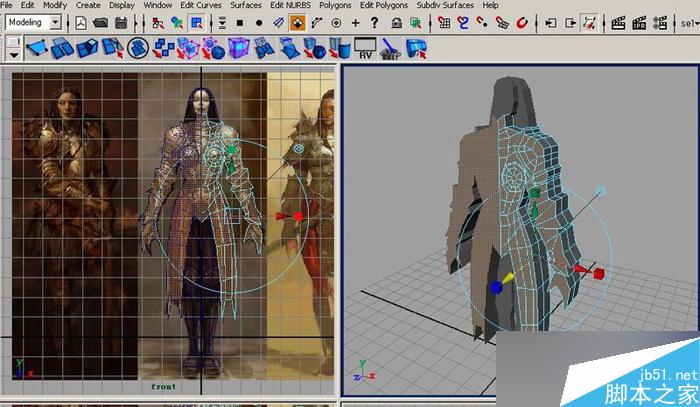The height and width of the screenshot is (407, 700).
Task: Enable snap to grids magnet
Action: tap(444, 23)
